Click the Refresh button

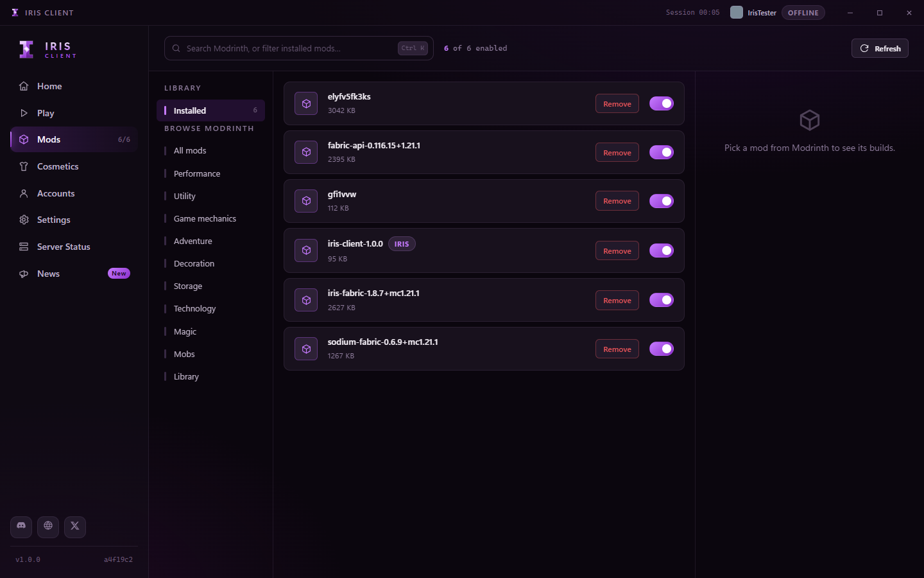880,48
